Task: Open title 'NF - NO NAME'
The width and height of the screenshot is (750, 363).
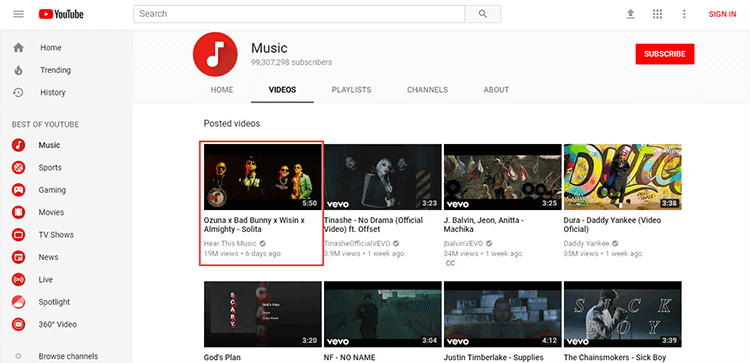Action: (x=350, y=358)
